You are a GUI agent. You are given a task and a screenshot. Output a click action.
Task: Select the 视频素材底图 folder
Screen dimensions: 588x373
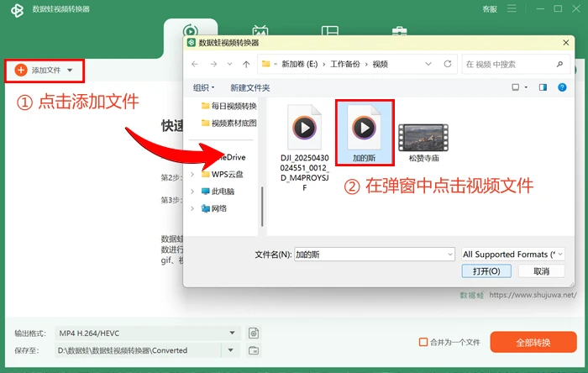(x=228, y=123)
